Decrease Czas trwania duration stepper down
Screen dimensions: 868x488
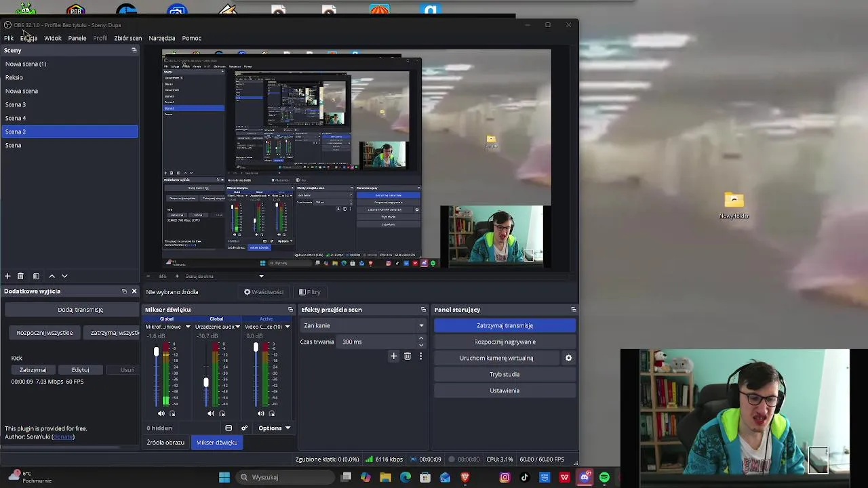click(421, 345)
